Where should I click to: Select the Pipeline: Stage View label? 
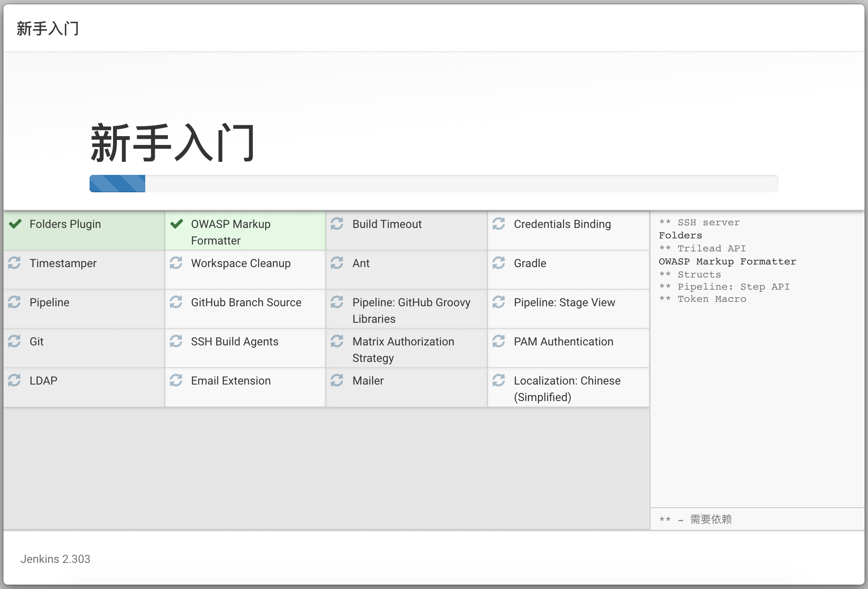coord(564,302)
